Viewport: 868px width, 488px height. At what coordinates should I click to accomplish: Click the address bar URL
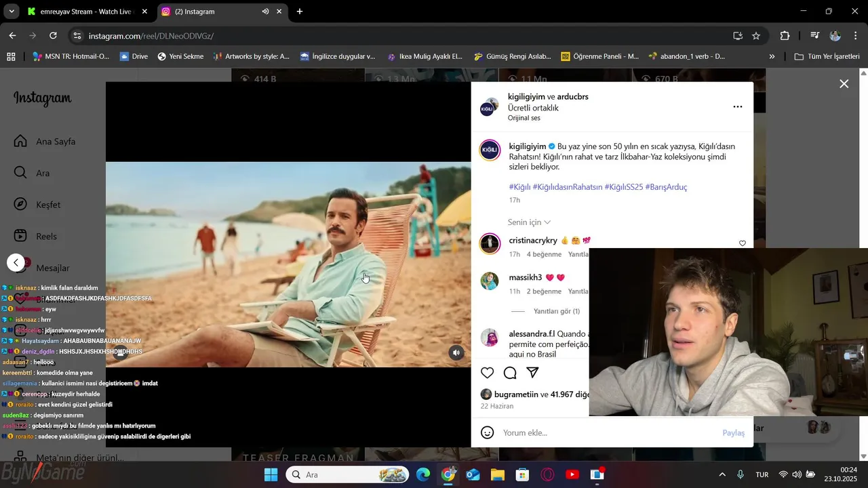point(151,36)
